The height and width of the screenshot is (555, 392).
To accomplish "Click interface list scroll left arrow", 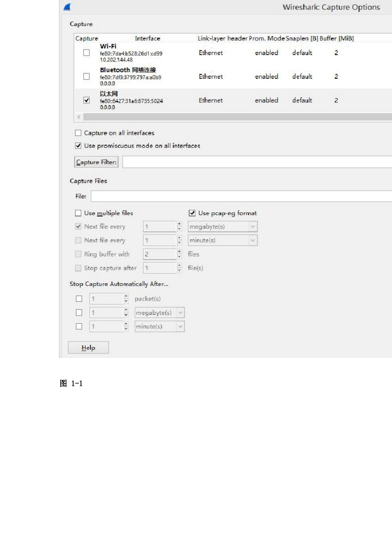I will [x=79, y=117].
